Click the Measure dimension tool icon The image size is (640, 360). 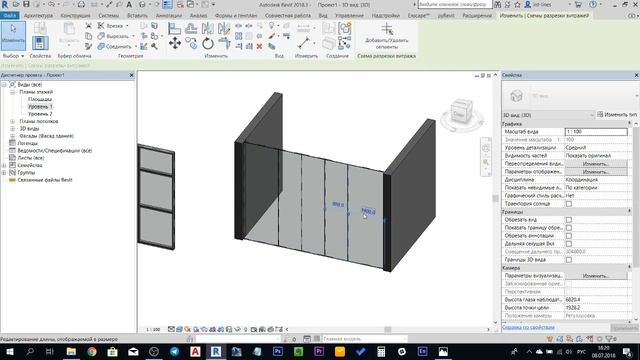[304, 43]
